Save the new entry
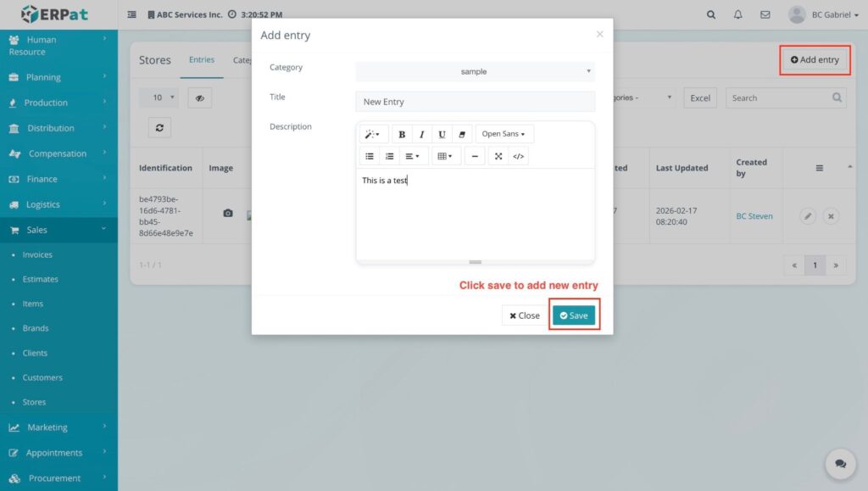 574,315
